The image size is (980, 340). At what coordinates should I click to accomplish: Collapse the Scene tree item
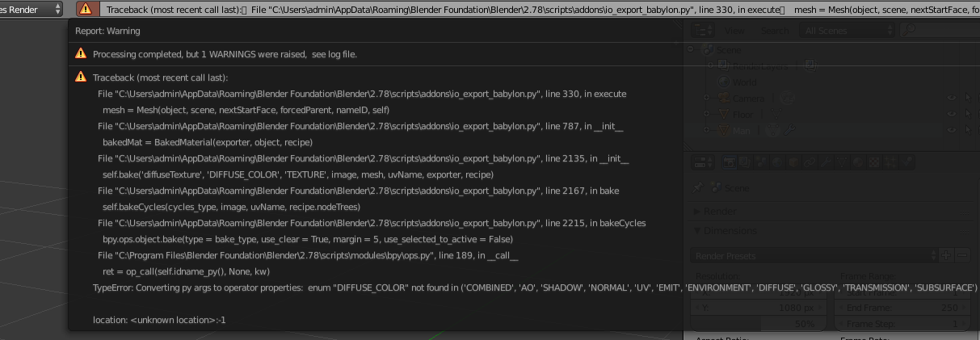(691, 50)
